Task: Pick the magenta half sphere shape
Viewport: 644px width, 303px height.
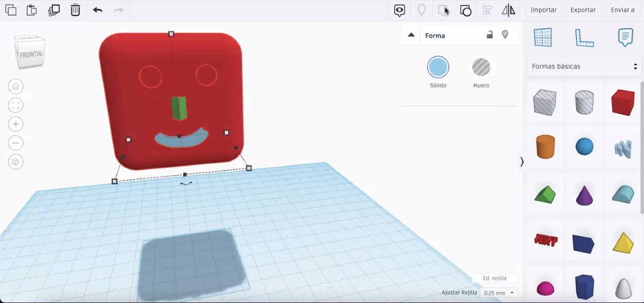Action: (545, 288)
